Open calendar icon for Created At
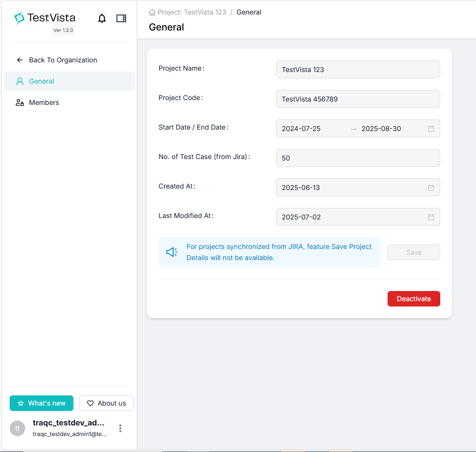Image resolution: width=476 pixels, height=452 pixels. [x=431, y=188]
